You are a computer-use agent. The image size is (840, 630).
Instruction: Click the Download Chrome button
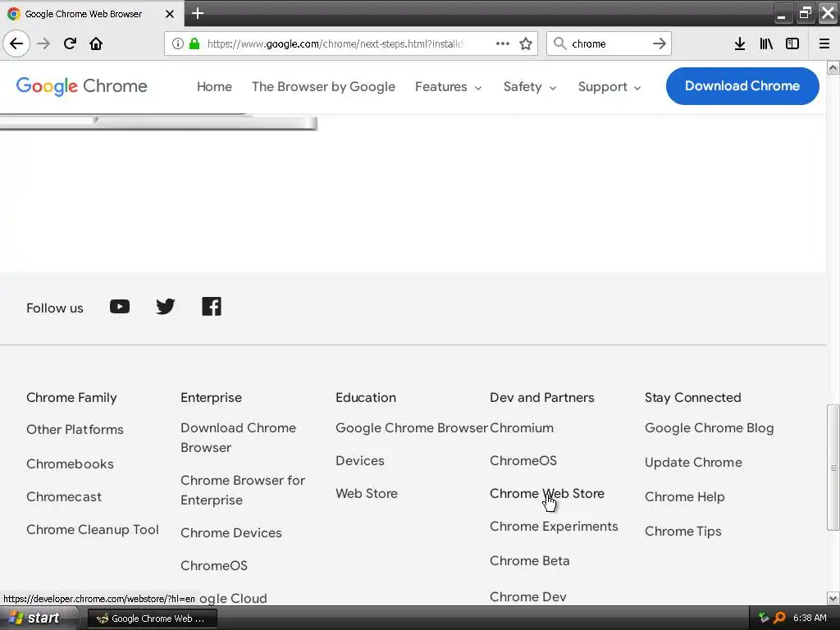point(742,85)
